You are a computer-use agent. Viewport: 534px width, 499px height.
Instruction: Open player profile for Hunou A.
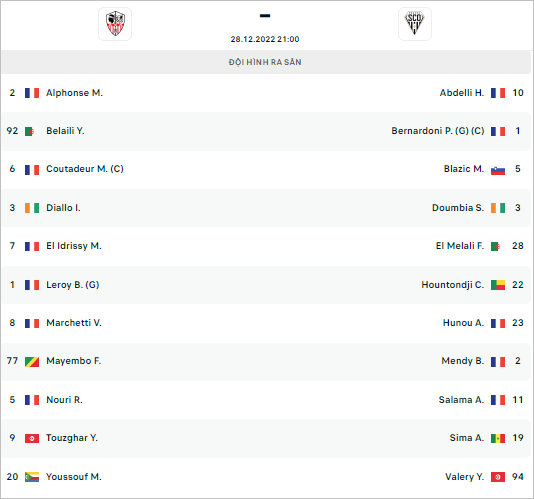tap(463, 323)
